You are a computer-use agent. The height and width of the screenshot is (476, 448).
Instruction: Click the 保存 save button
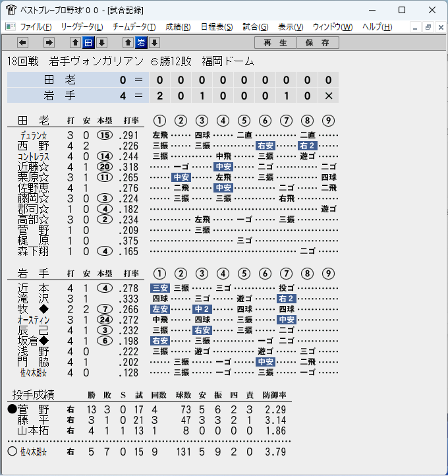(318, 43)
